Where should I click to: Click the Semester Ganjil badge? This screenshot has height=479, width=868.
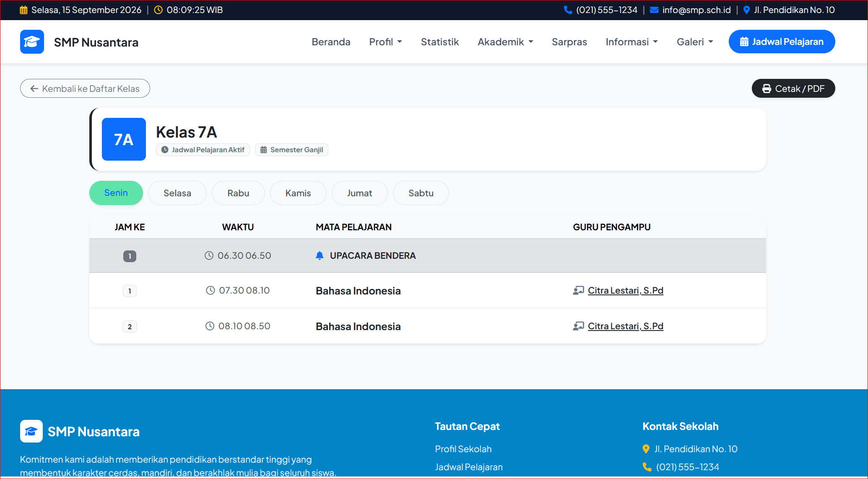pyautogui.click(x=292, y=150)
